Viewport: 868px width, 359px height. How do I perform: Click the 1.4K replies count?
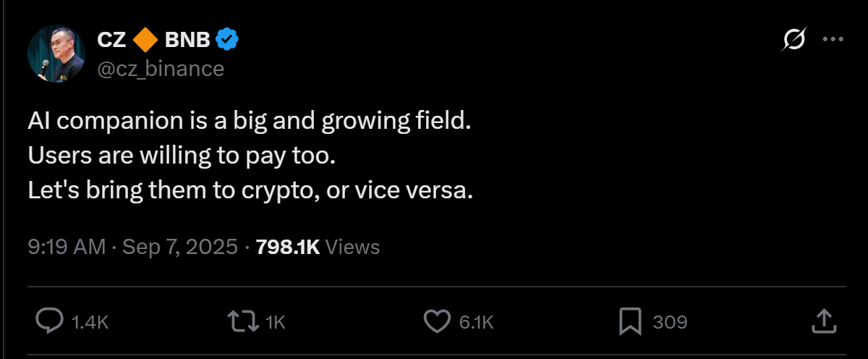point(90,322)
